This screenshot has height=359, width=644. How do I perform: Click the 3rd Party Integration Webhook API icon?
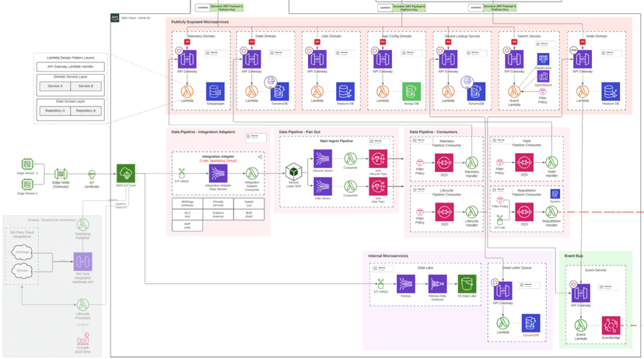point(82,261)
